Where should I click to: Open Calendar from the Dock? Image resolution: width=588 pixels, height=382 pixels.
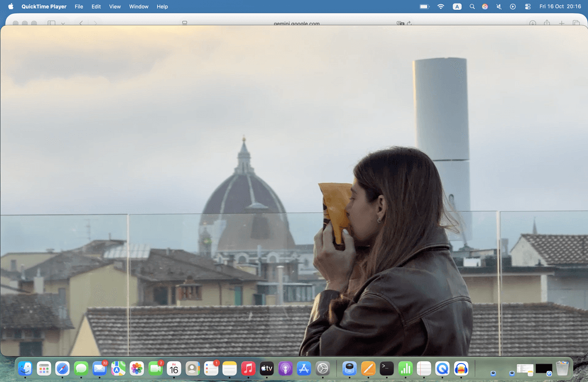[x=174, y=368]
